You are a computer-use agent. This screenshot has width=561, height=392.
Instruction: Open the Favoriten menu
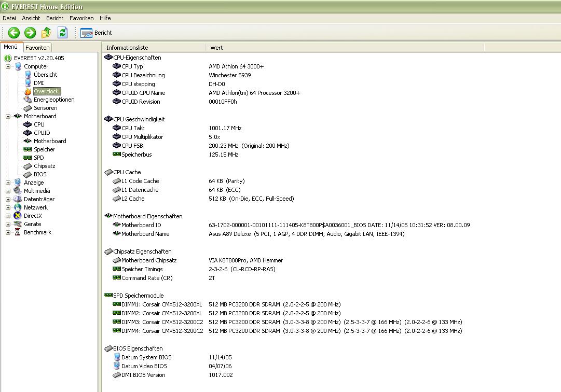81,18
